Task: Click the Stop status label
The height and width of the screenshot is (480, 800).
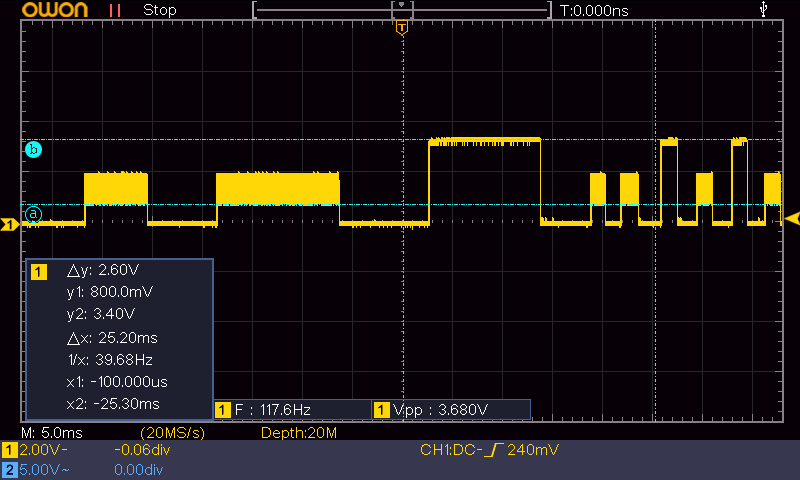Action: 160,10
